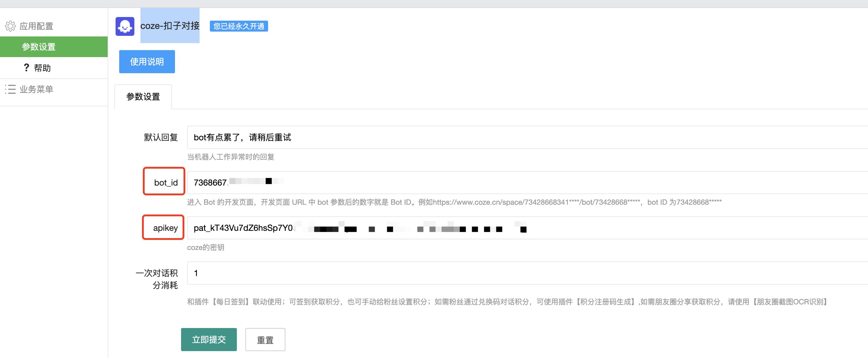868x359 pixels.
Task: Select the 参数设置 tab in content area
Action: point(143,97)
